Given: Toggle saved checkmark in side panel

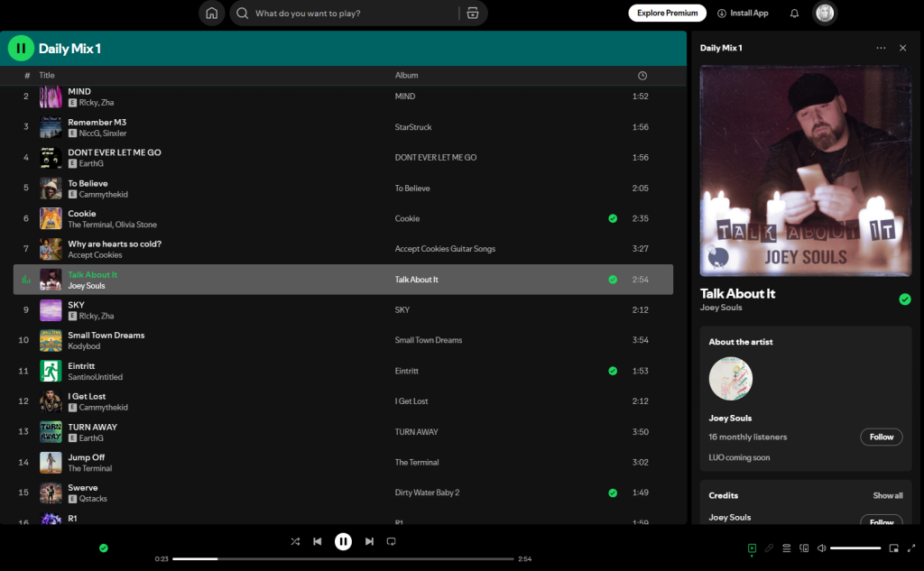Looking at the screenshot, I should click(905, 299).
